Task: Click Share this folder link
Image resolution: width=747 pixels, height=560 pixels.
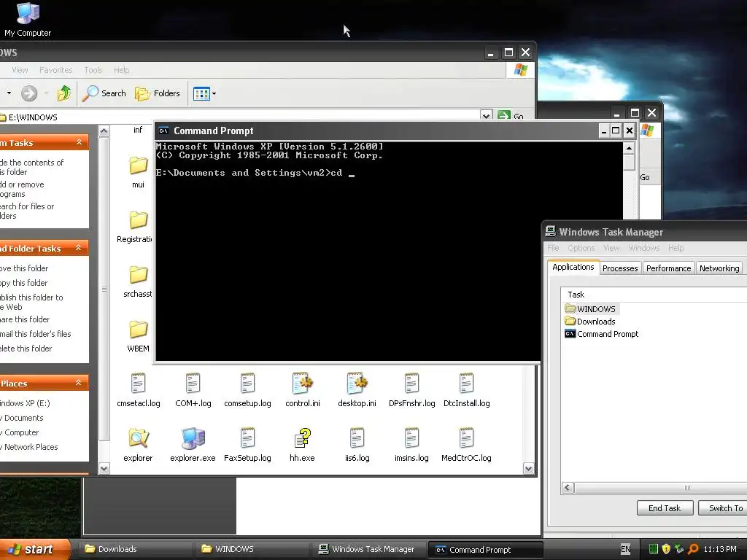Action: [x=25, y=319]
